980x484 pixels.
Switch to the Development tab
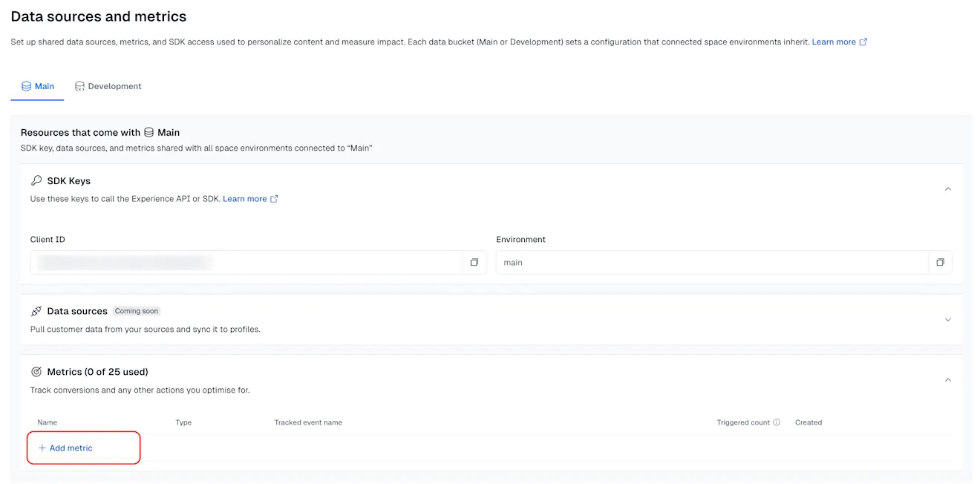(x=114, y=85)
